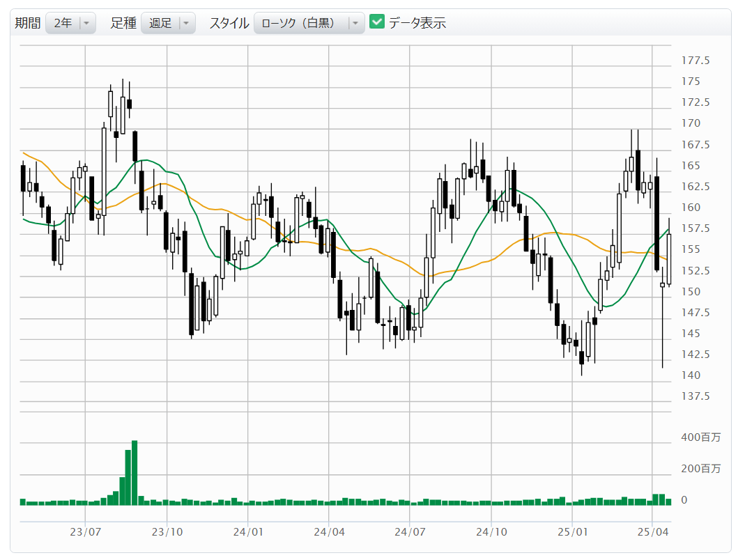Click the スタイル label text
745x560 pixels.
[229, 23]
